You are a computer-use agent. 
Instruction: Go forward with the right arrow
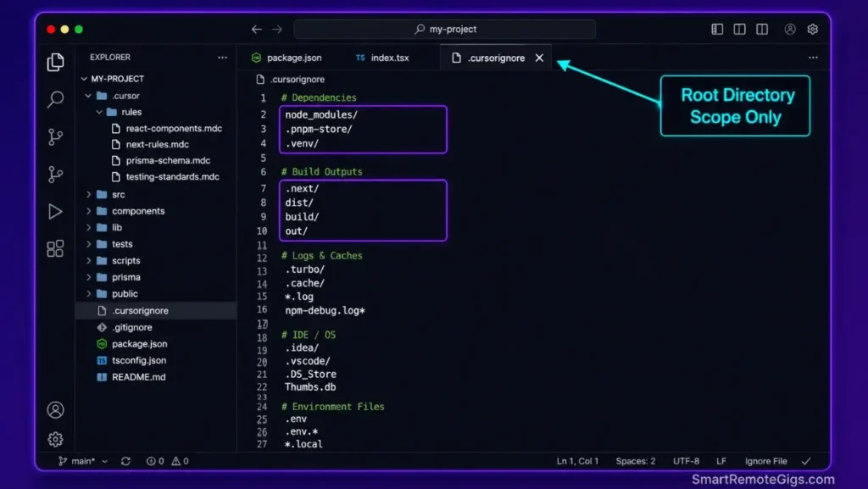[277, 30]
